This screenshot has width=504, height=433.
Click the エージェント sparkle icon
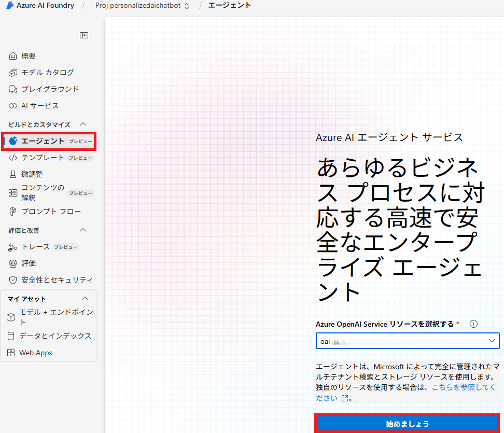13,141
